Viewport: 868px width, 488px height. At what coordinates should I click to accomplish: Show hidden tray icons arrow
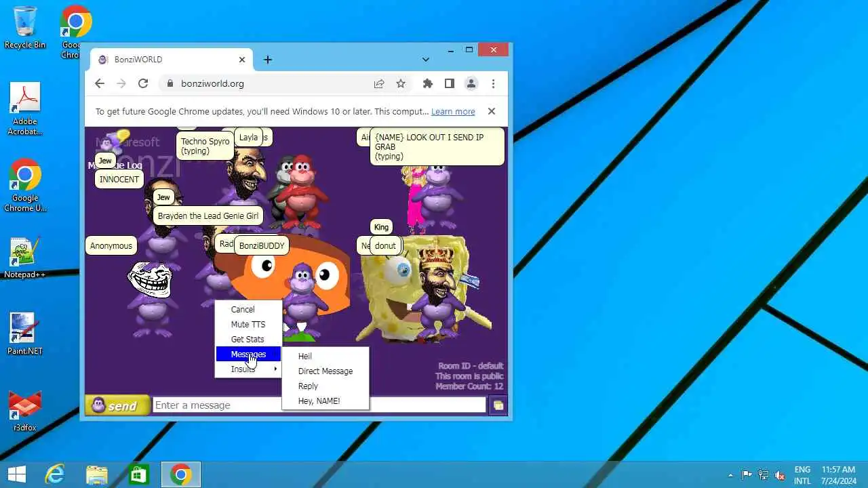pos(730,475)
